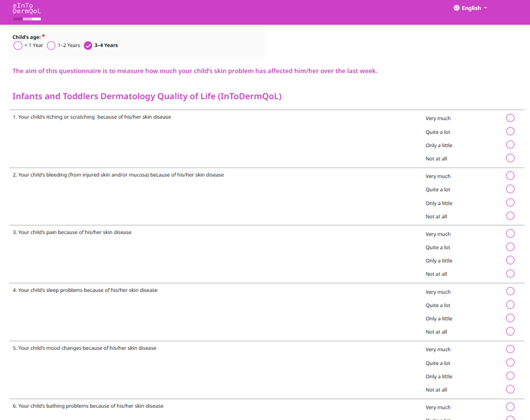
Task: Click the 'Not at all' label for mood changes
Action: 436,390
